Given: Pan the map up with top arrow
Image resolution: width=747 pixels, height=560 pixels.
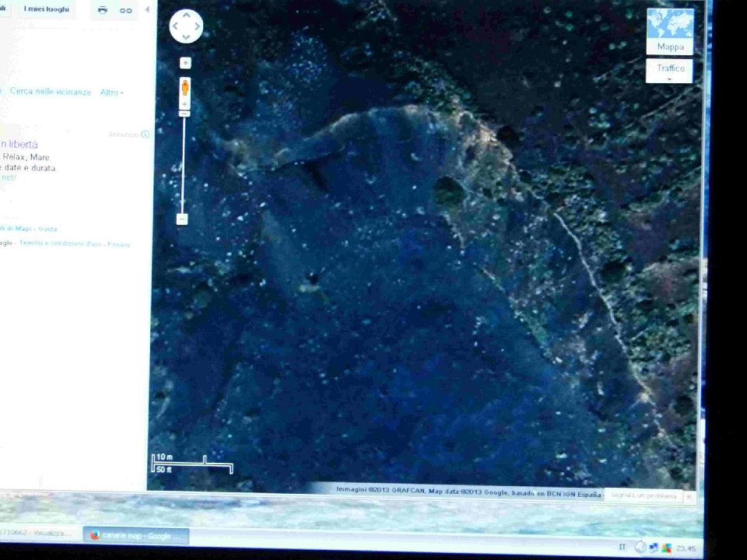Looking at the screenshot, I should [186, 16].
